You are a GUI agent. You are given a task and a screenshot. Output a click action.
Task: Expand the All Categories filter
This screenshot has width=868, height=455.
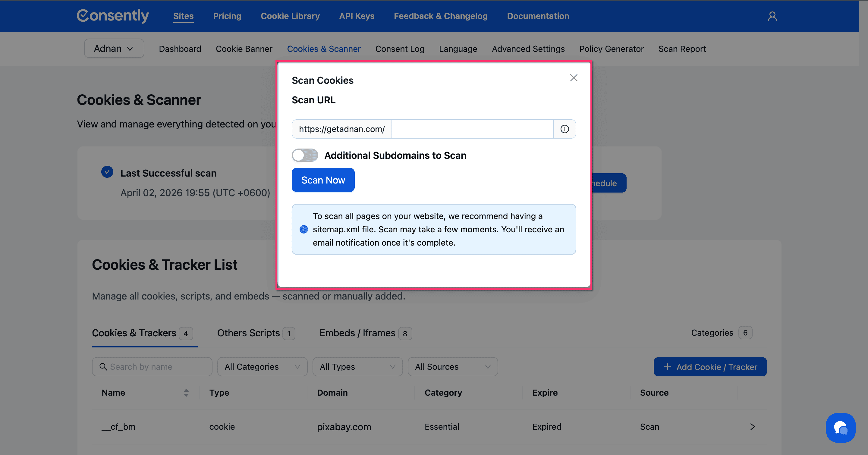pyautogui.click(x=262, y=366)
